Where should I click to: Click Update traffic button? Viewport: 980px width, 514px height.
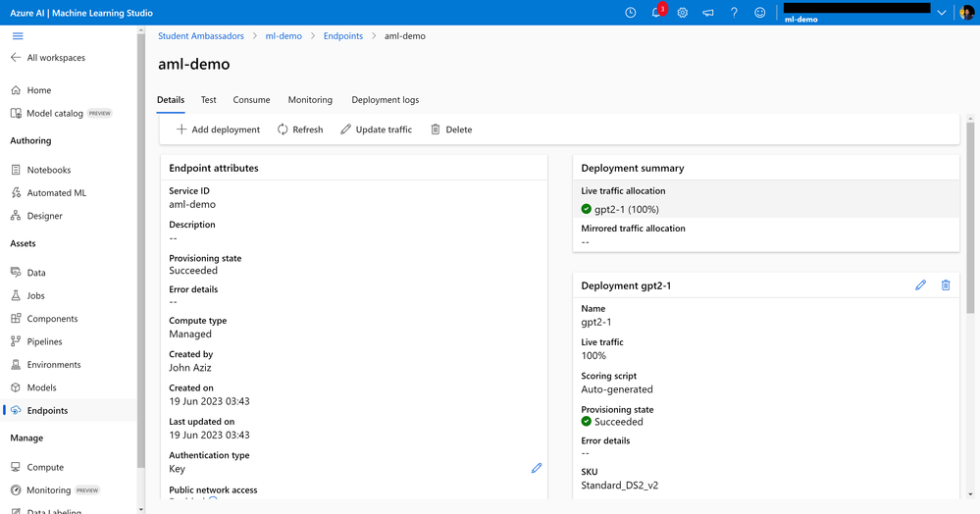377,129
